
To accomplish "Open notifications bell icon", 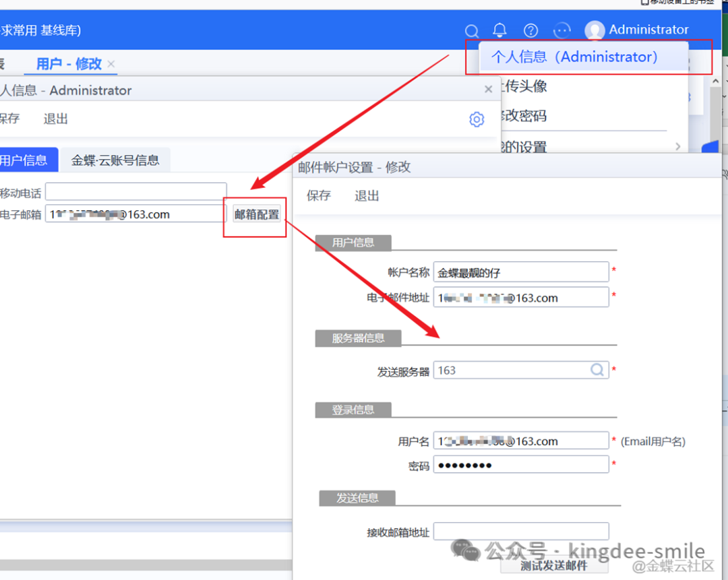I will (x=499, y=30).
